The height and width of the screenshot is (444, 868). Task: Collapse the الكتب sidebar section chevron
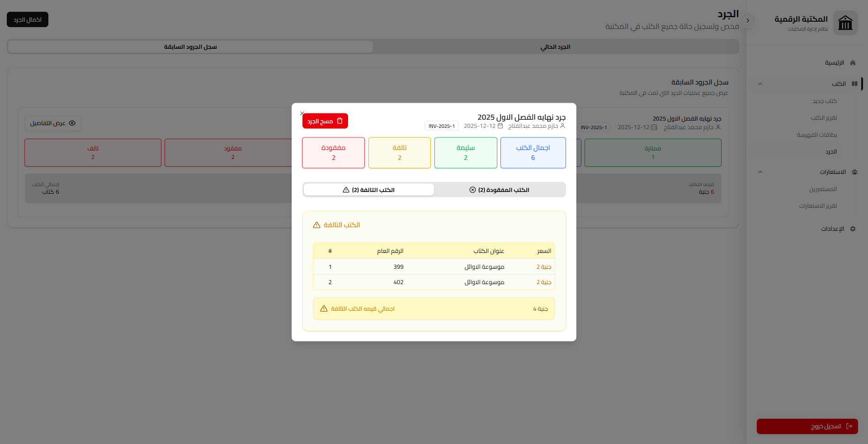760,84
